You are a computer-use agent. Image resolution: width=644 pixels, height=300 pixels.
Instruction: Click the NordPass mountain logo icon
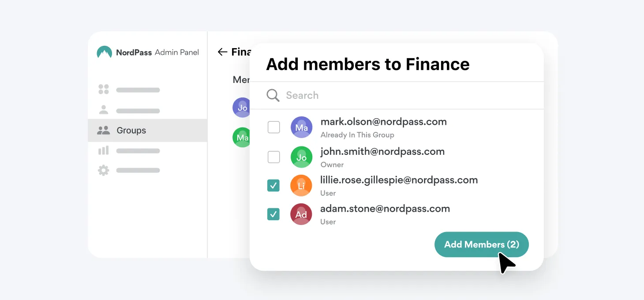(104, 52)
